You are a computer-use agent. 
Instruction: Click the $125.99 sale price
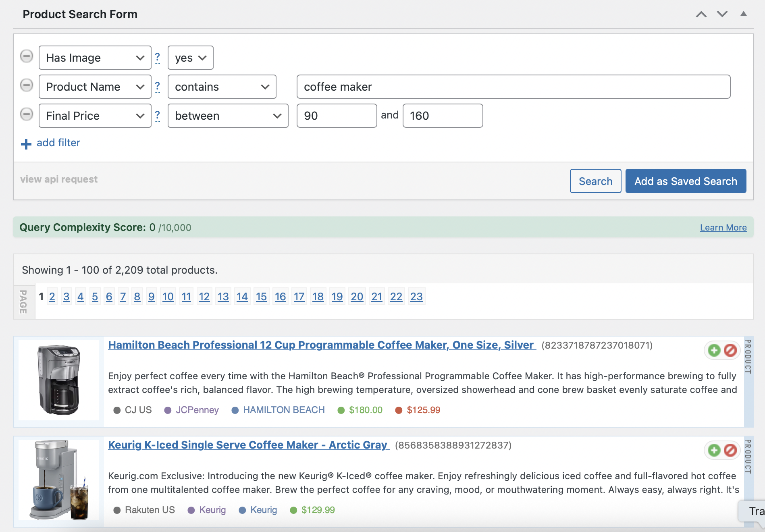pyautogui.click(x=424, y=410)
